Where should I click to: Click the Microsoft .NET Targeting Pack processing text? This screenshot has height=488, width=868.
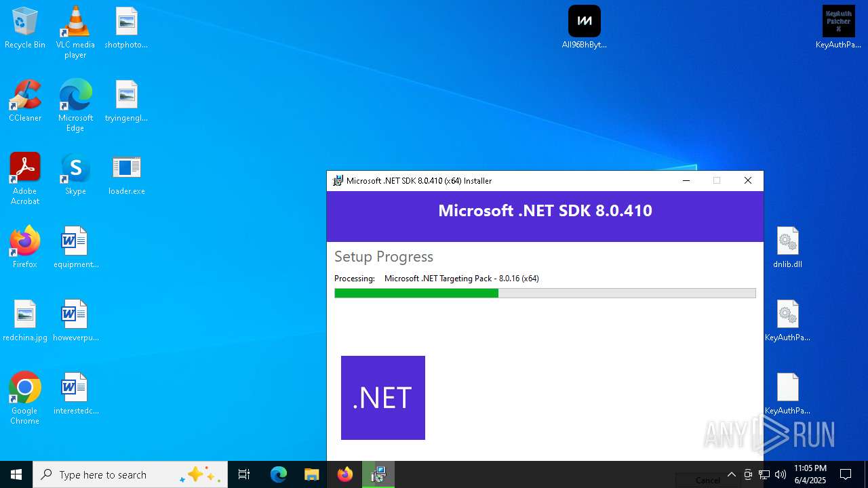[461, 279]
